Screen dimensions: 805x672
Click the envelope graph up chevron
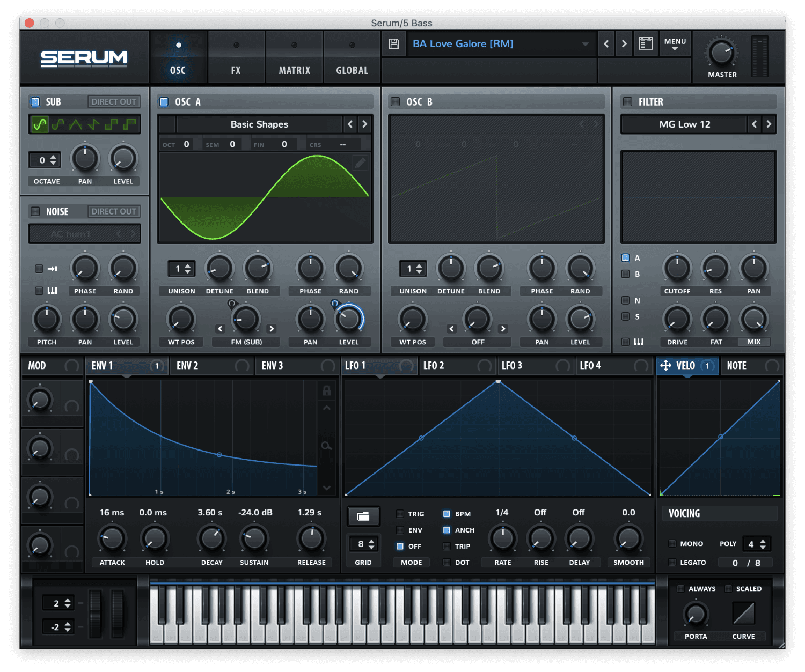[326, 408]
